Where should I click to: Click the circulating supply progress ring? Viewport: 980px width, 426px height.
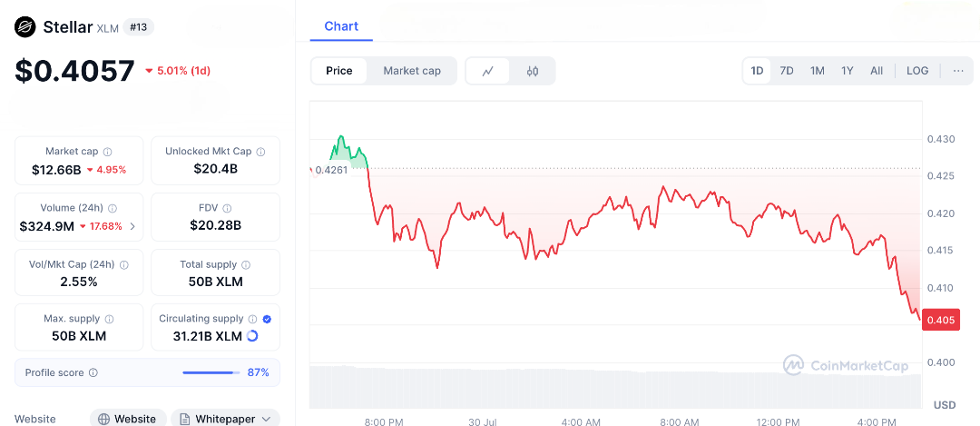(252, 336)
